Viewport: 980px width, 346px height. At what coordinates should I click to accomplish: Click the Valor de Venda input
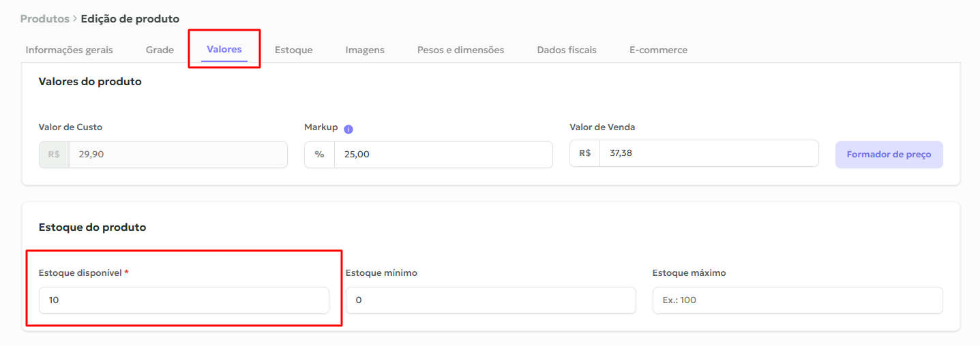coord(708,153)
